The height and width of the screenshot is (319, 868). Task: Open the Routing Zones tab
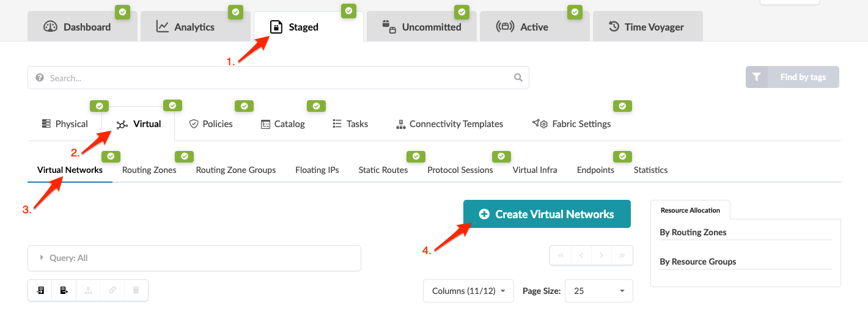pyautogui.click(x=149, y=170)
